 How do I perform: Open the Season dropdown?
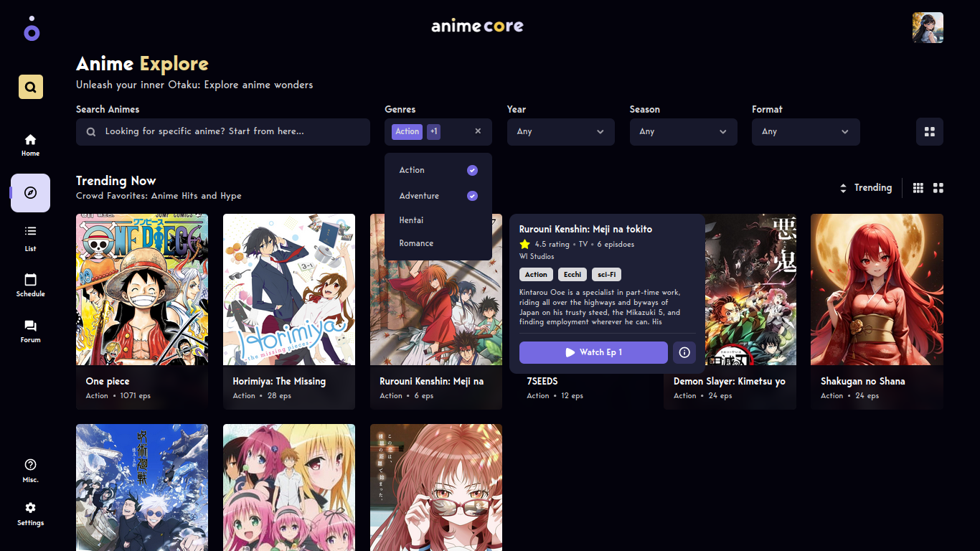(684, 132)
